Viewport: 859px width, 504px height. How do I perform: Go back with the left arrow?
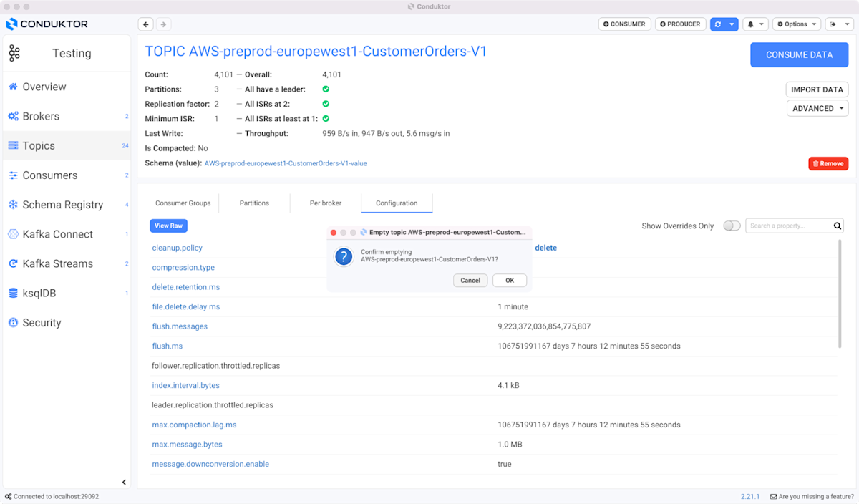[146, 24]
